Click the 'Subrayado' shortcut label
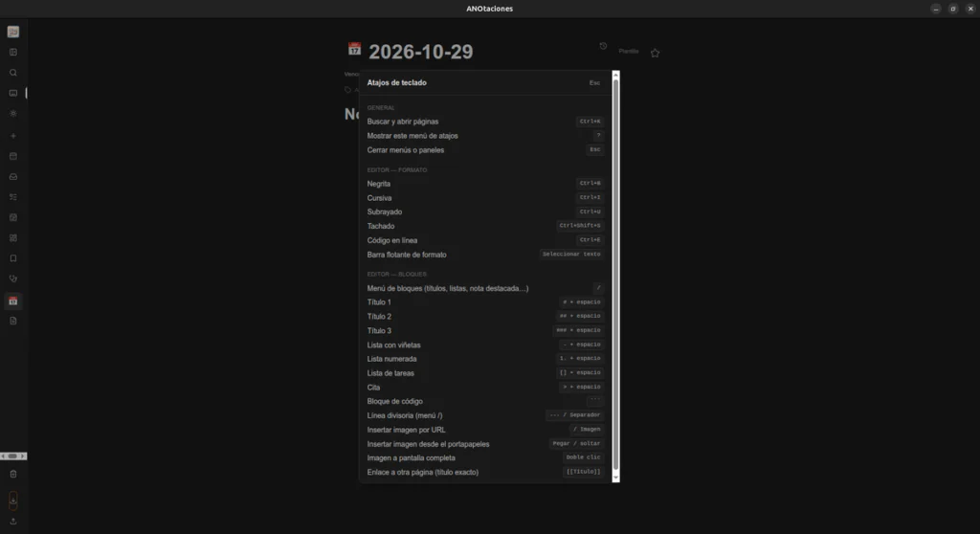The image size is (980, 534). [x=385, y=212]
